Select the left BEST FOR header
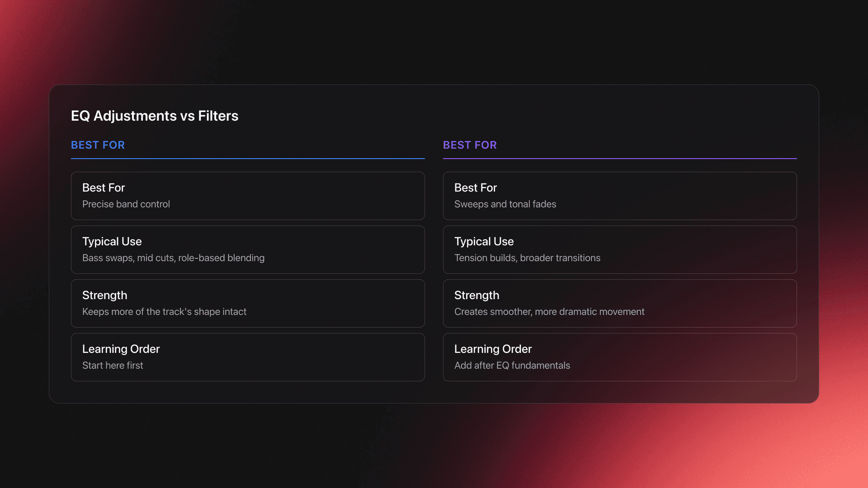This screenshot has height=488, width=868. point(98,145)
